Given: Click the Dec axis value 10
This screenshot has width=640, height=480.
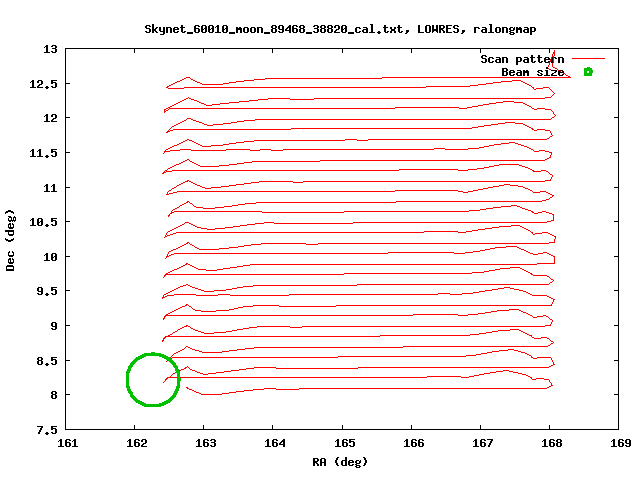Looking at the screenshot, I should point(50,257).
